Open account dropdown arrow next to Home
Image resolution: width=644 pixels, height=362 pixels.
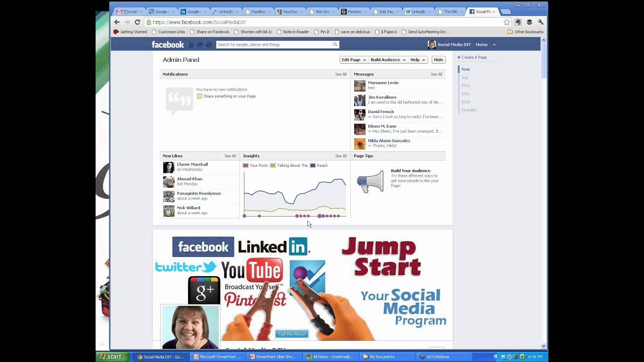494,45
